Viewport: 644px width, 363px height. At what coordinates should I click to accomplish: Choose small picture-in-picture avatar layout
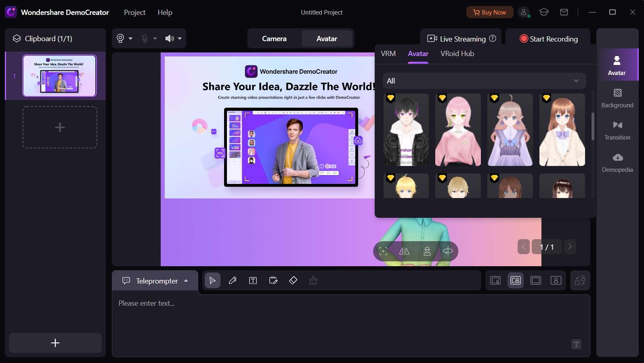coord(495,280)
